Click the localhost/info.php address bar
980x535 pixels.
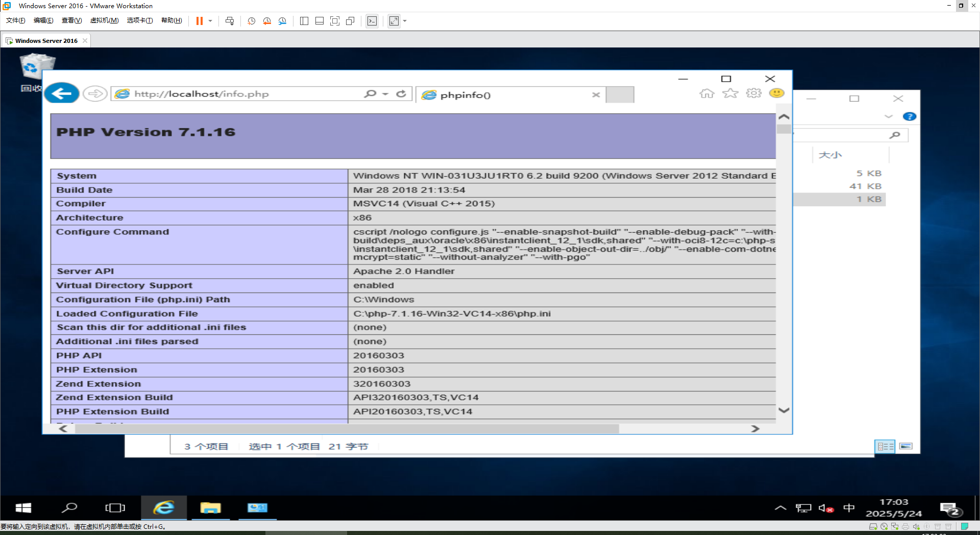(x=236, y=94)
